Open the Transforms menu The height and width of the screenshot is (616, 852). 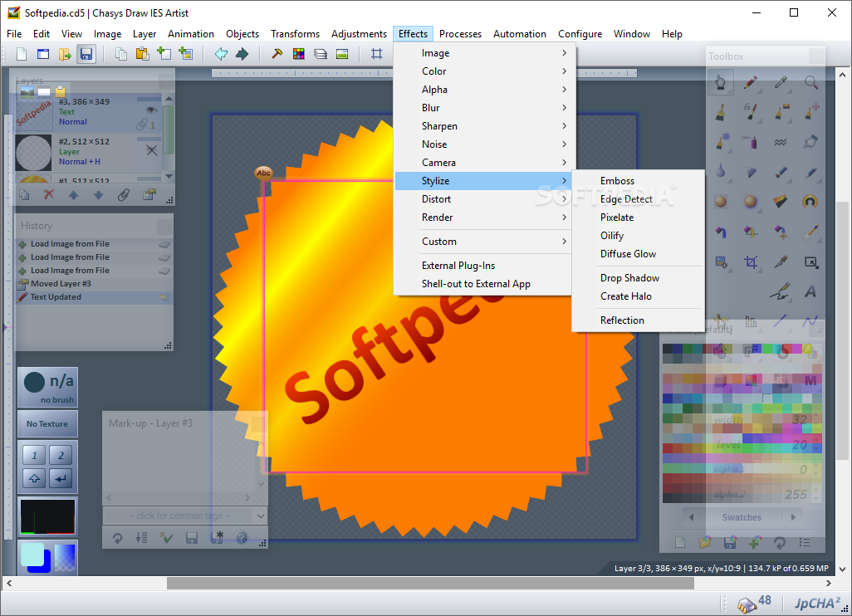pos(295,34)
